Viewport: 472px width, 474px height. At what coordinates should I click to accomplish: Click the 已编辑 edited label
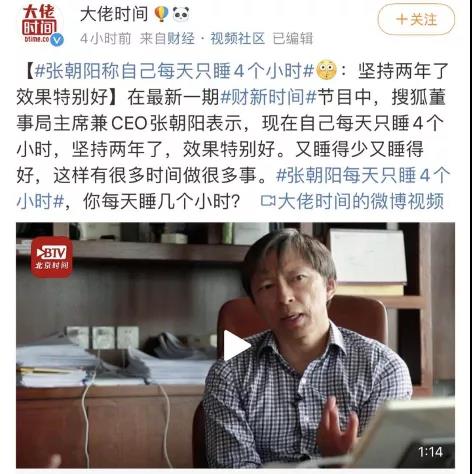(x=293, y=39)
